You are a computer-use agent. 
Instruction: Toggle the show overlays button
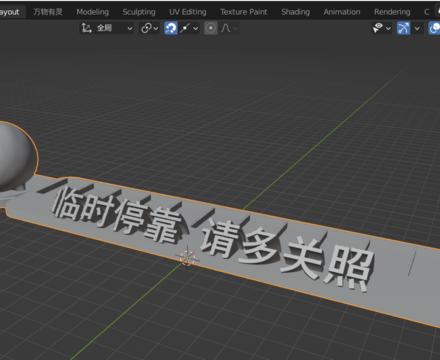(x=434, y=28)
